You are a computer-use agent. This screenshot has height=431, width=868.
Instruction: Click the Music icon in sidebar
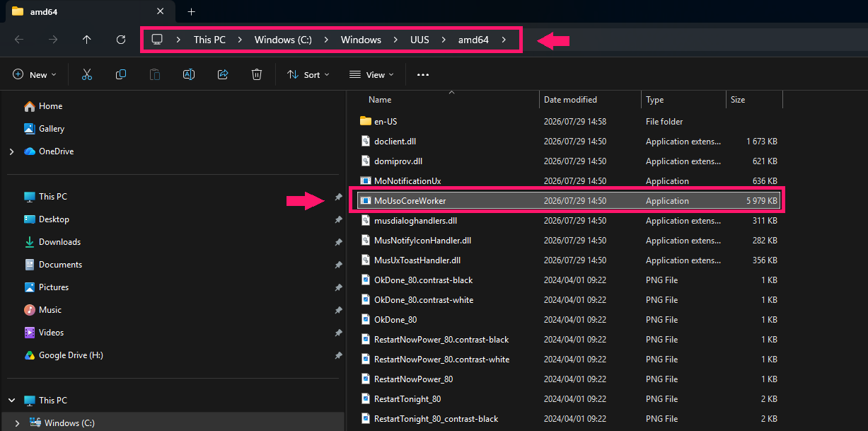pyautogui.click(x=29, y=310)
